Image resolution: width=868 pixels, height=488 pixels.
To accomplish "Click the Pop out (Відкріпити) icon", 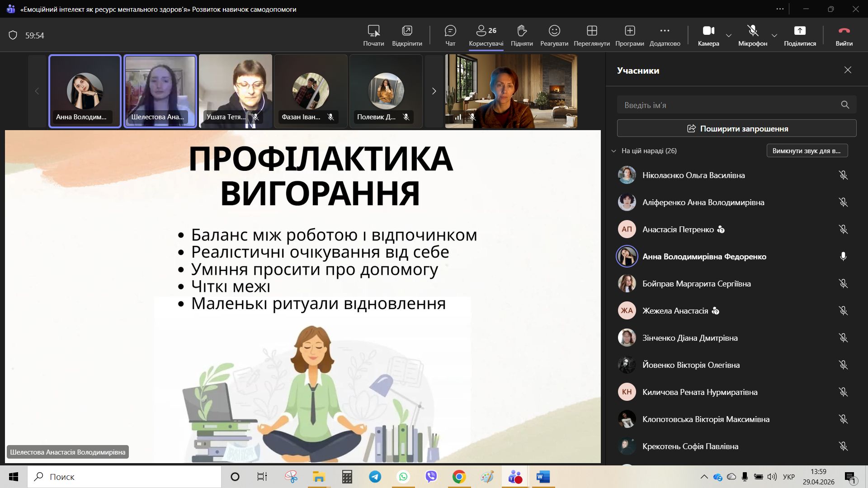I will click(x=407, y=31).
